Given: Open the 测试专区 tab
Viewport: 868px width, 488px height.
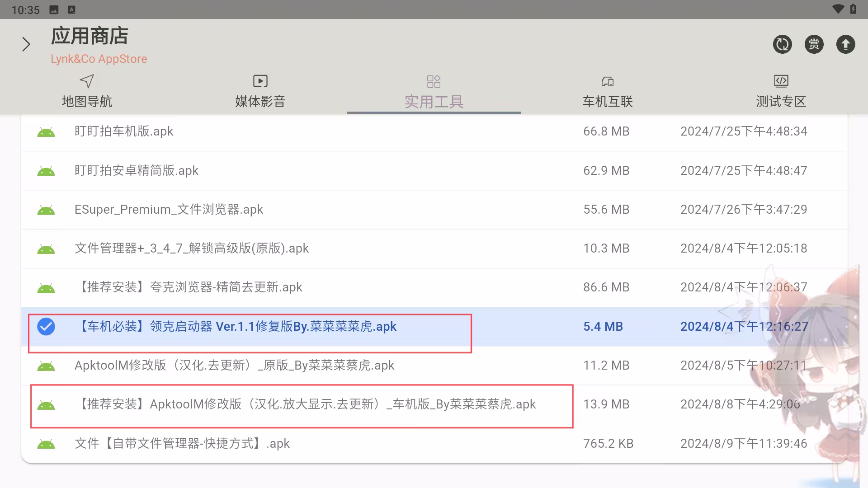Looking at the screenshot, I should coord(781,92).
